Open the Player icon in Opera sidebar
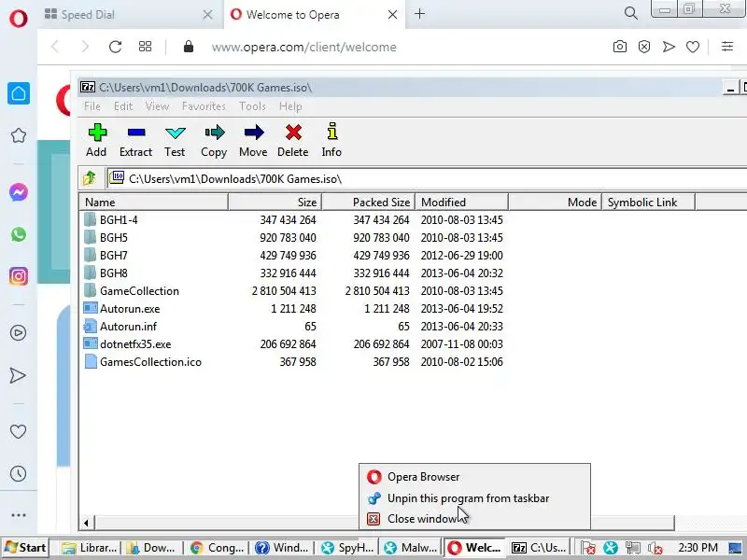Screen dimensions: 747x560 pos(19,333)
